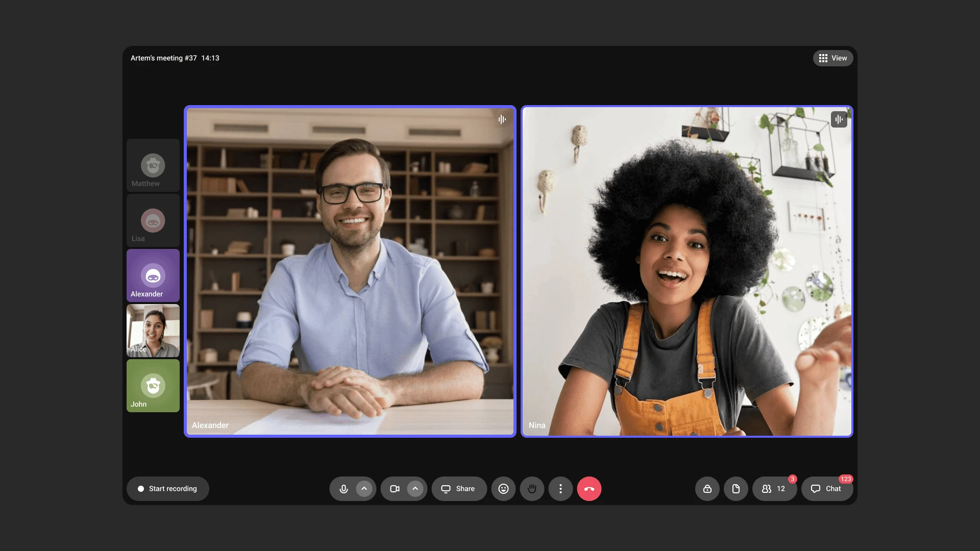The height and width of the screenshot is (551, 980).
Task: Mute the microphone
Action: tap(344, 489)
